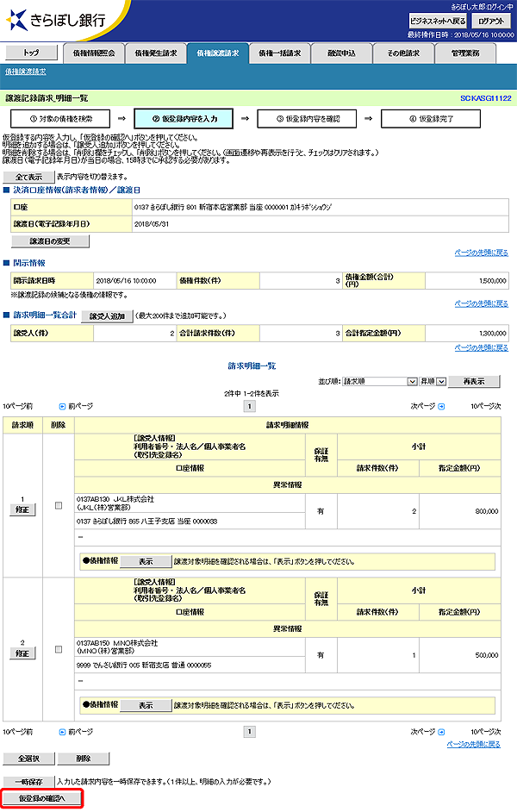Click 修正 button for request row 1
This screenshot has width=517, height=812.
coord(22,510)
